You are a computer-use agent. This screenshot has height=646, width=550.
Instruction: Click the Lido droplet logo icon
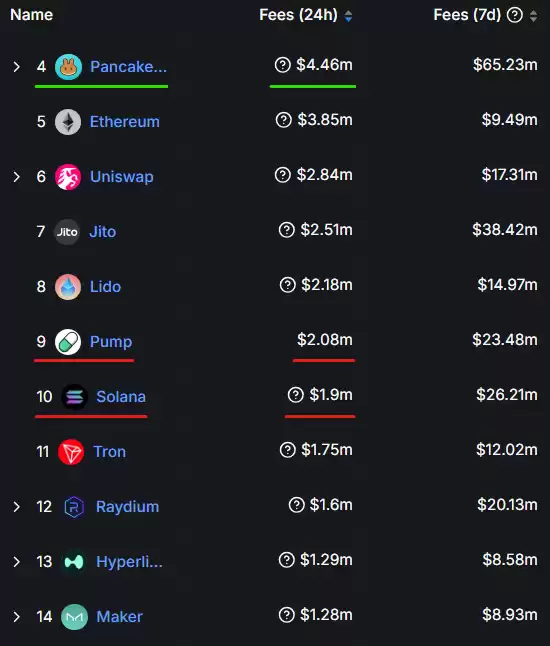pyautogui.click(x=68, y=287)
